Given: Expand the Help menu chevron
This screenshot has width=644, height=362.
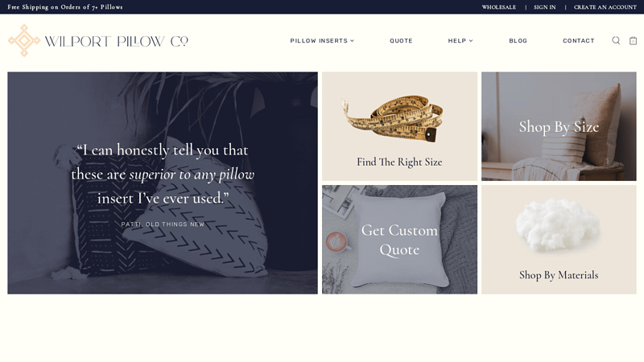Looking at the screenshot, I should (x=471, y=41).
